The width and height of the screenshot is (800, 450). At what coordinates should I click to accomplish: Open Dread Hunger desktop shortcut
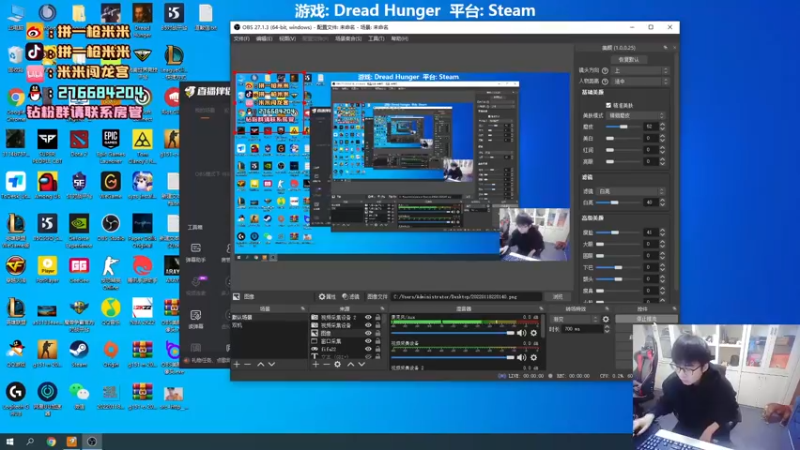pos(142,19)
